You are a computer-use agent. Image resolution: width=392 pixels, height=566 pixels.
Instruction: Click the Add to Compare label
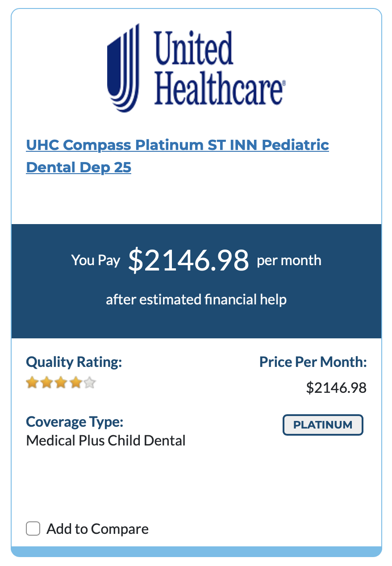pos(98,529)
